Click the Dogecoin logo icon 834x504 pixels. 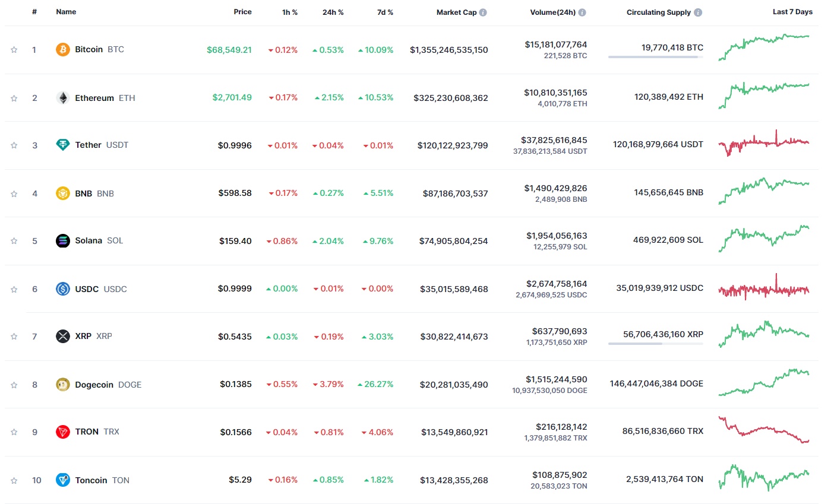tap(63, 385)
